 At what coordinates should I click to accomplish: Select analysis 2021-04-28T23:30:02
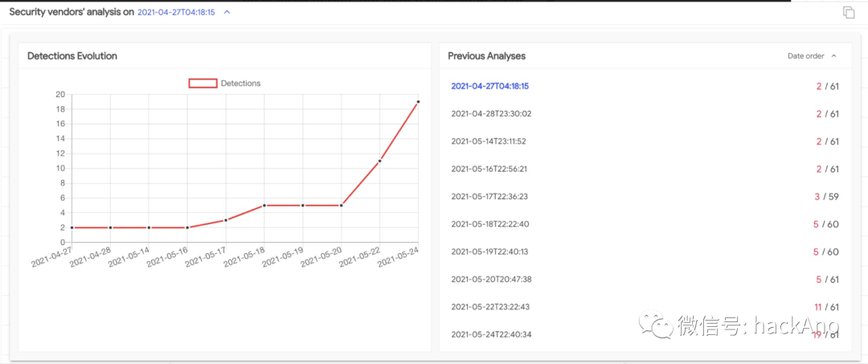click(491, 114)
